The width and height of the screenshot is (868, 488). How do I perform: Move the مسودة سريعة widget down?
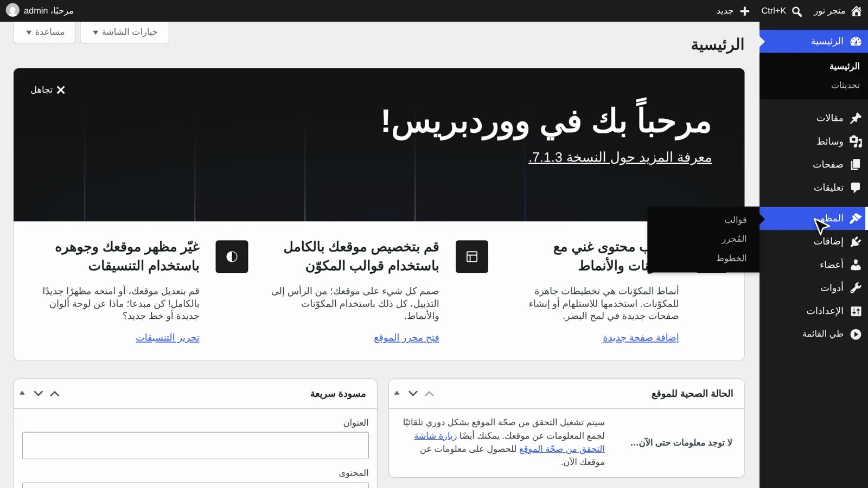tap(38, 394)
